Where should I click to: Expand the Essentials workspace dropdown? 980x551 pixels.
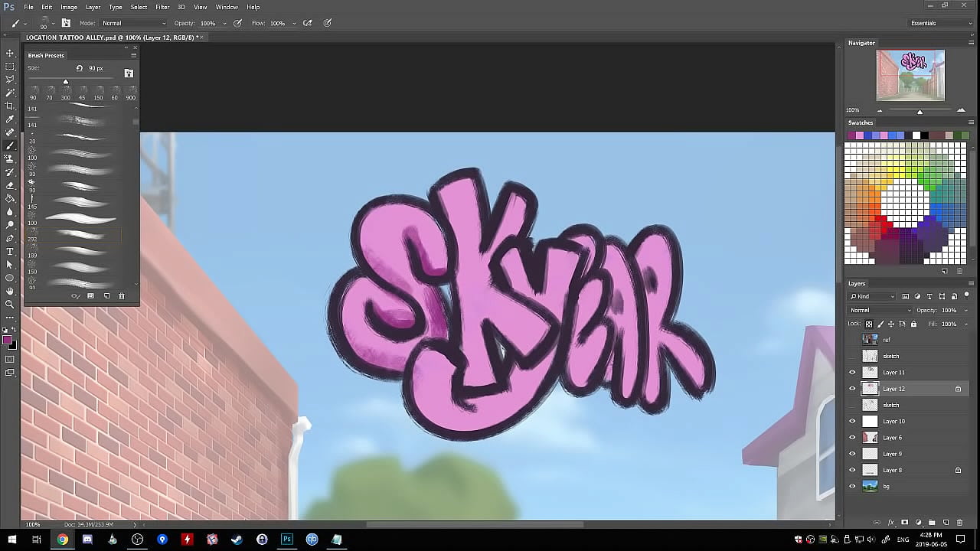[x=940, y=23]
